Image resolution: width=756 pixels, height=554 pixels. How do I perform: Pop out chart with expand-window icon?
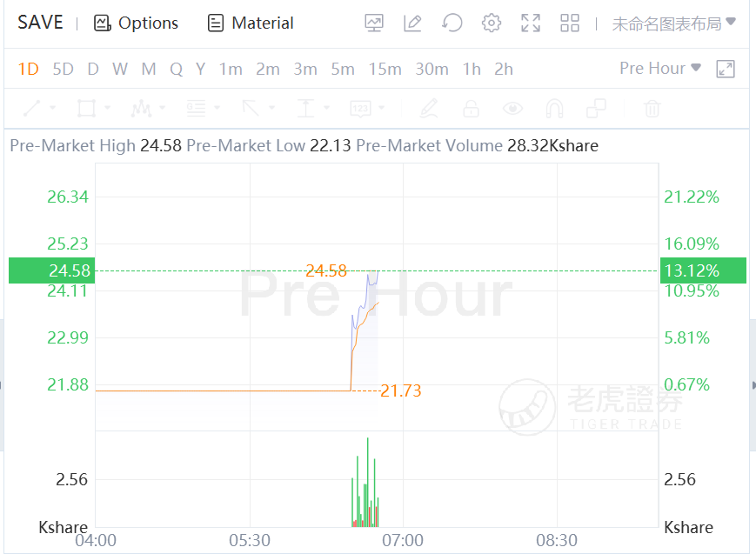pyautogui.click(x=726, y=69)
